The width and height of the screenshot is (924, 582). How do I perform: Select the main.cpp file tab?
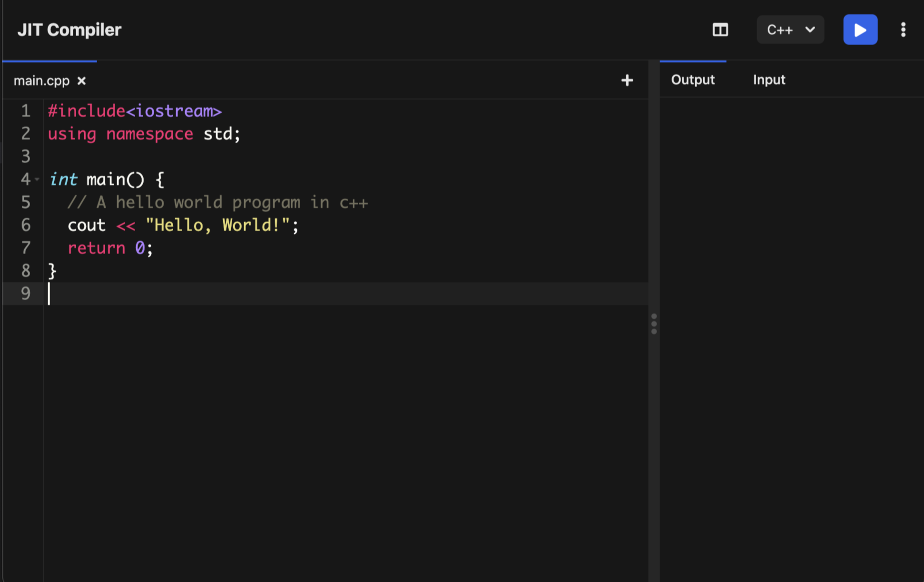tap(41, 81)
